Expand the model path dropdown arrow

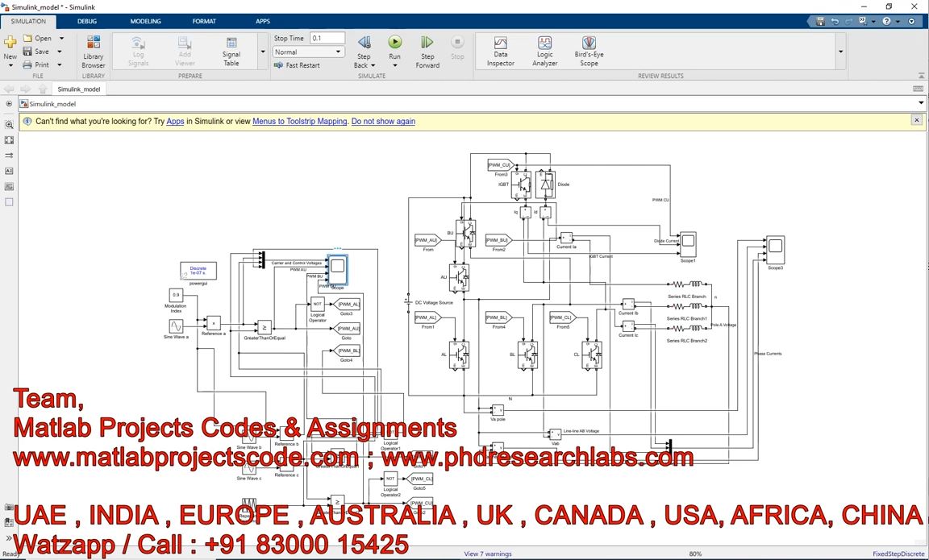(921, 103)
